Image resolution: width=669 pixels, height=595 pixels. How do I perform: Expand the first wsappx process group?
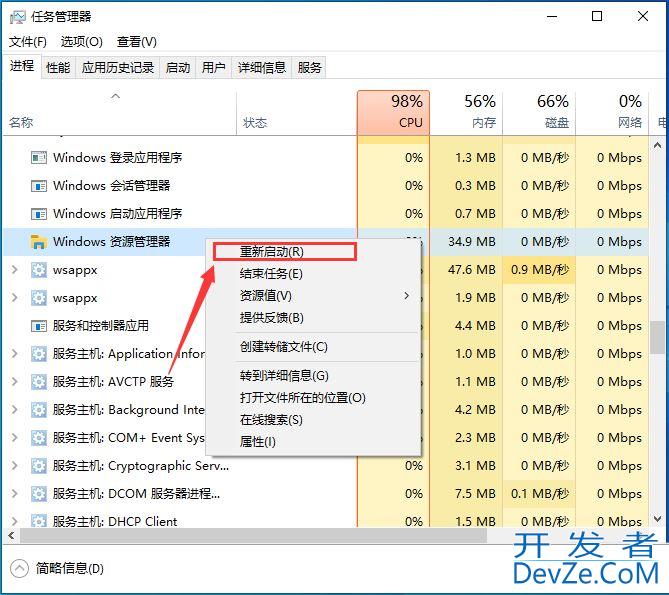click(x=15, y=270)
